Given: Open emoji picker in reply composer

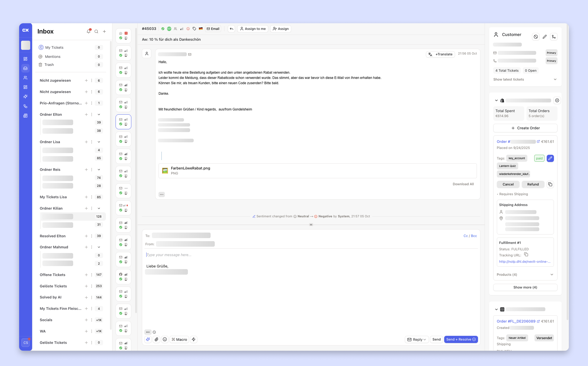Looking at the screenshot, I should point(165,339).
